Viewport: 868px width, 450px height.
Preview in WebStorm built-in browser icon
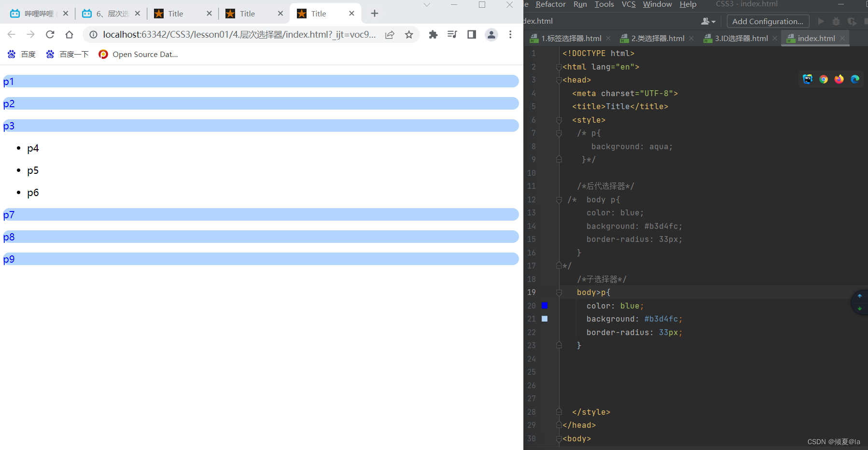click(808, 79)
